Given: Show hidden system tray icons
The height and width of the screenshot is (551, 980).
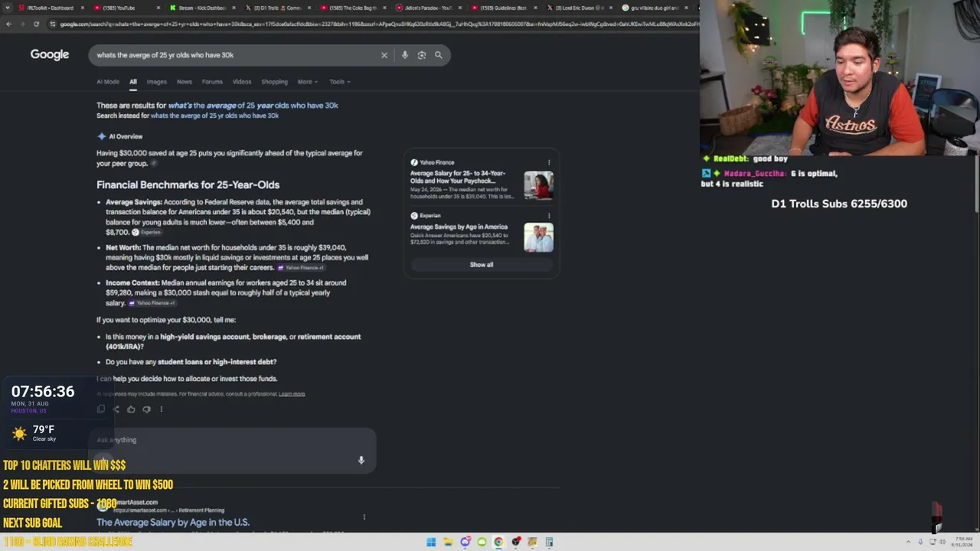Looking at the screenshot, I should pos(909,542).
